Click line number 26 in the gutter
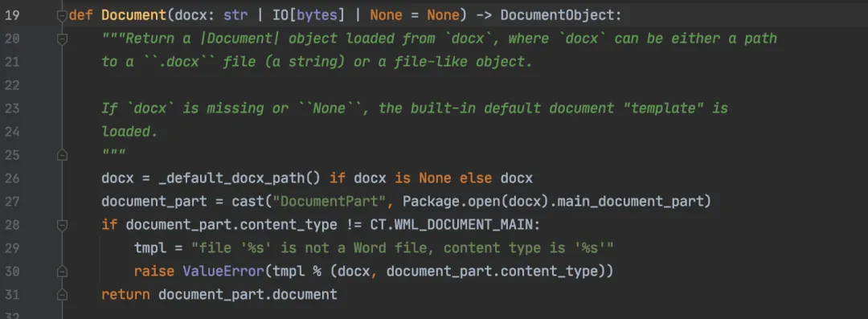868x319 pixels. pyautogui.click(x=12, y=178)
